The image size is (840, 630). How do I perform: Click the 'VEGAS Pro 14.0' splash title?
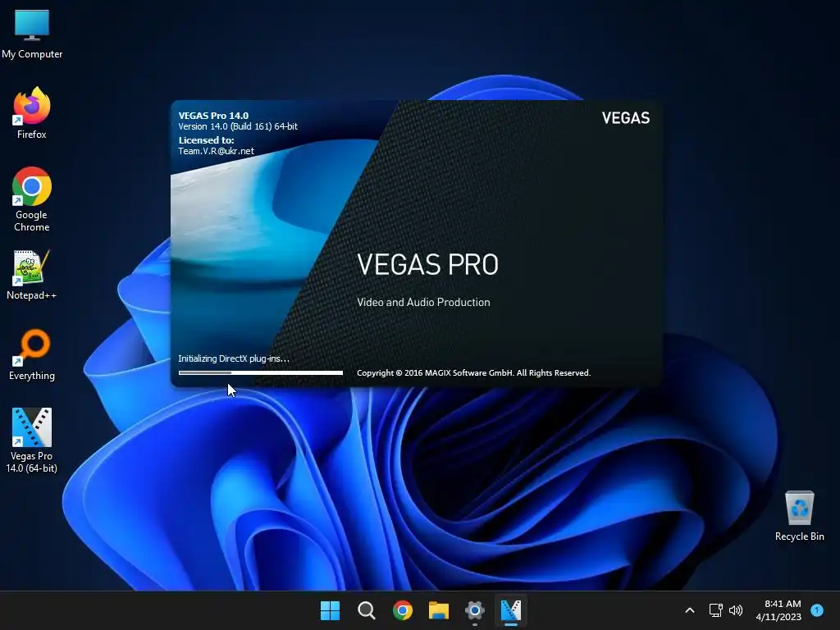click(x=213, y=115)
